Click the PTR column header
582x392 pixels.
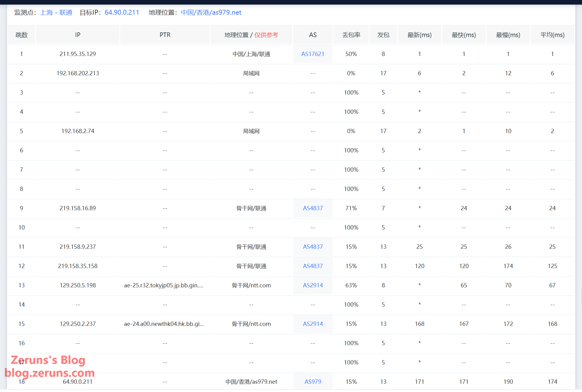tap(165, 35)
